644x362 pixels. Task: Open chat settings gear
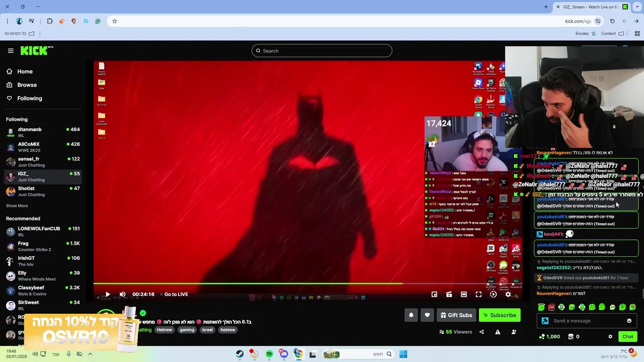610,337
